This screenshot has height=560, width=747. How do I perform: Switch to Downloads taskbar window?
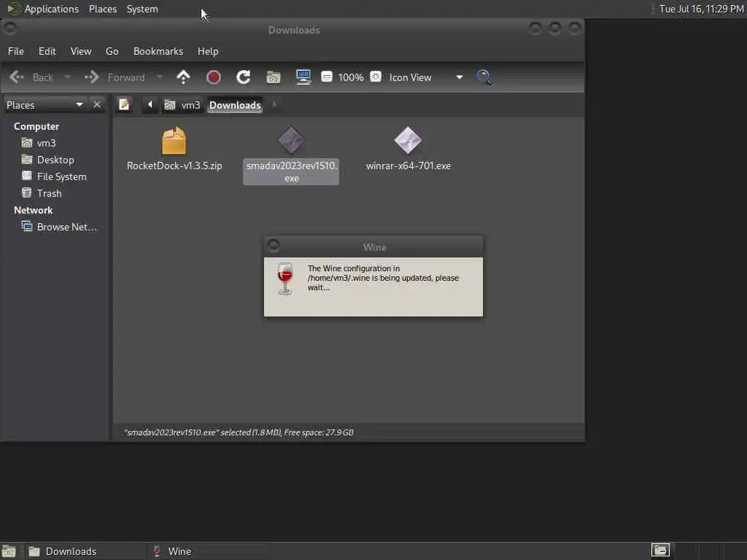(85, 551)
